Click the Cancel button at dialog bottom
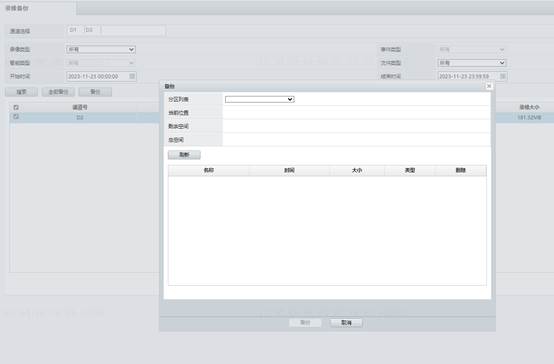Viewport: 554px width, 364px height. point(346,323)
